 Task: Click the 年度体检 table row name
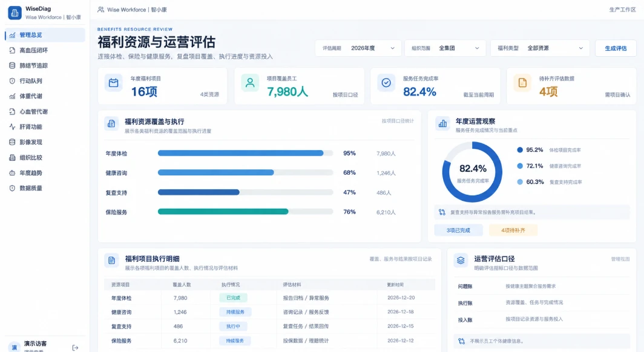tap(121, 298)
